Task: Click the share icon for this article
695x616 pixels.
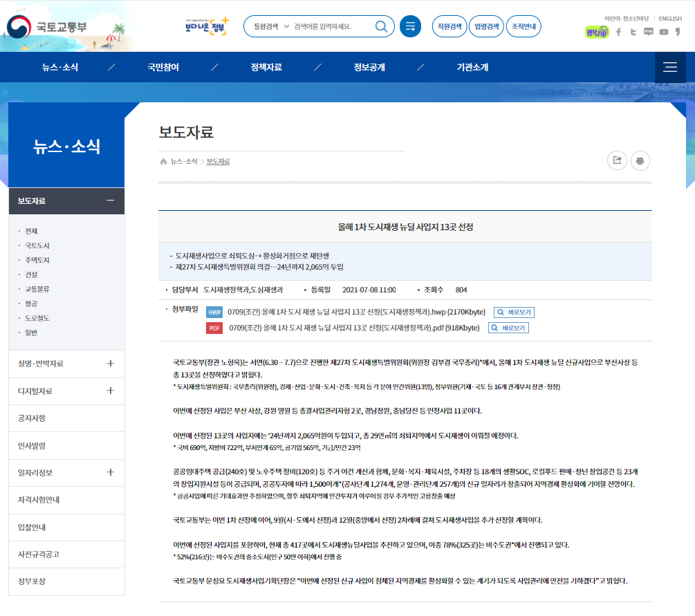Action: click(x=617, y=160)
